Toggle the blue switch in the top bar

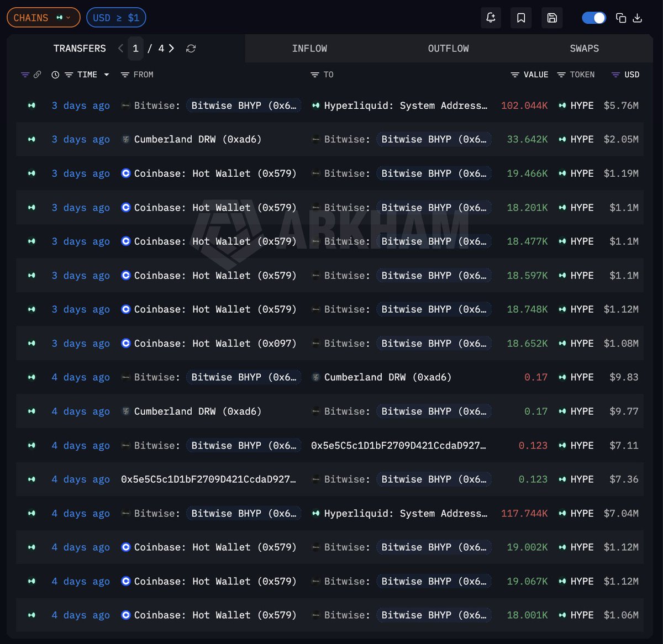click(594, 18)
